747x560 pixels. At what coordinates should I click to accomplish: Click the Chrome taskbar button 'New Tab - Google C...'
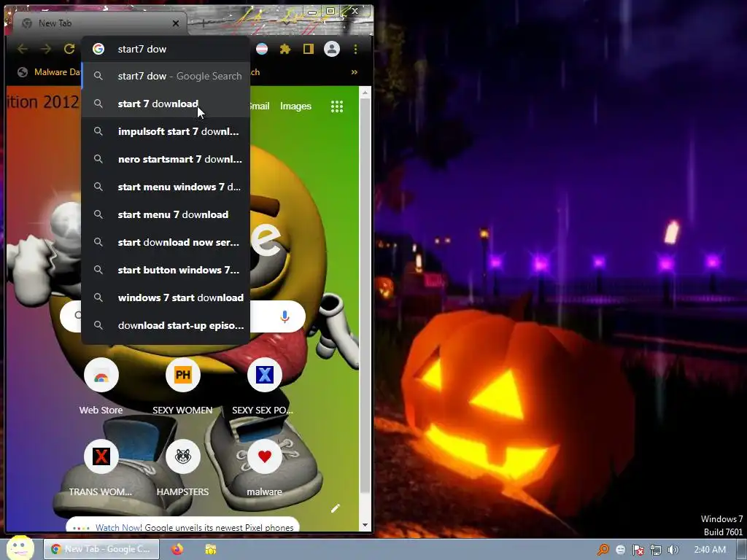[x=101, y=549]
